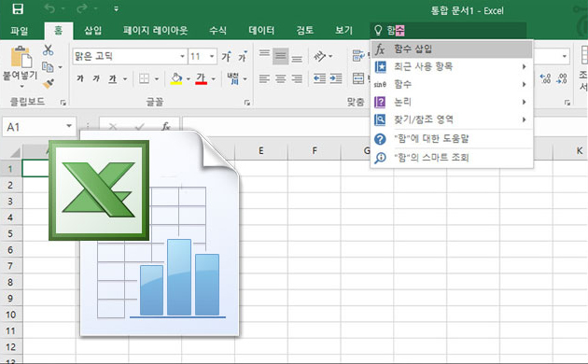
Task: Increase the cell indent
Action: [336, 78]
